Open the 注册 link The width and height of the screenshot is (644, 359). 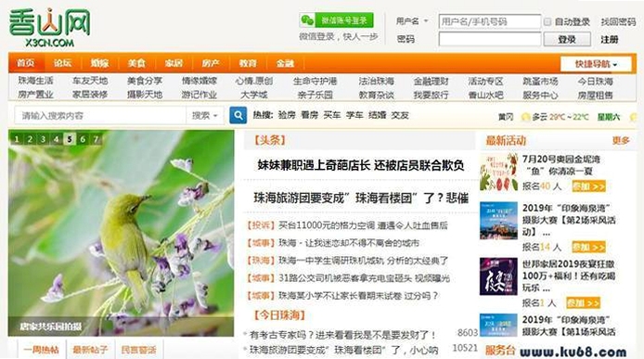tap(610, 40)
